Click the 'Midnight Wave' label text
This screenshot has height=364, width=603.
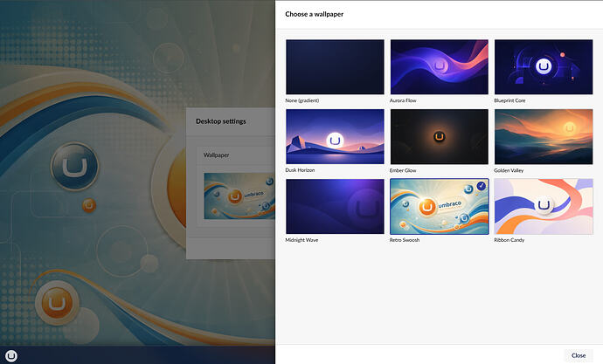[301, 240]
